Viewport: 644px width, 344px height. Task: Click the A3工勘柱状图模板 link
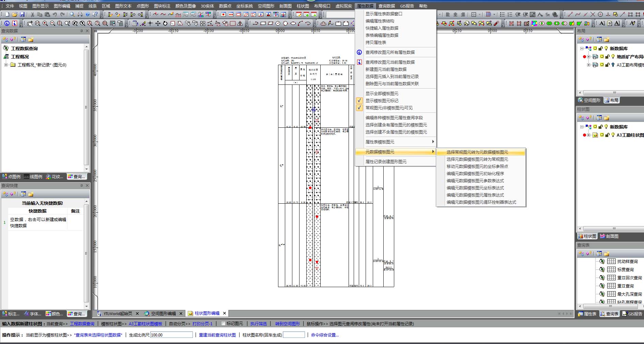[145, 324]
